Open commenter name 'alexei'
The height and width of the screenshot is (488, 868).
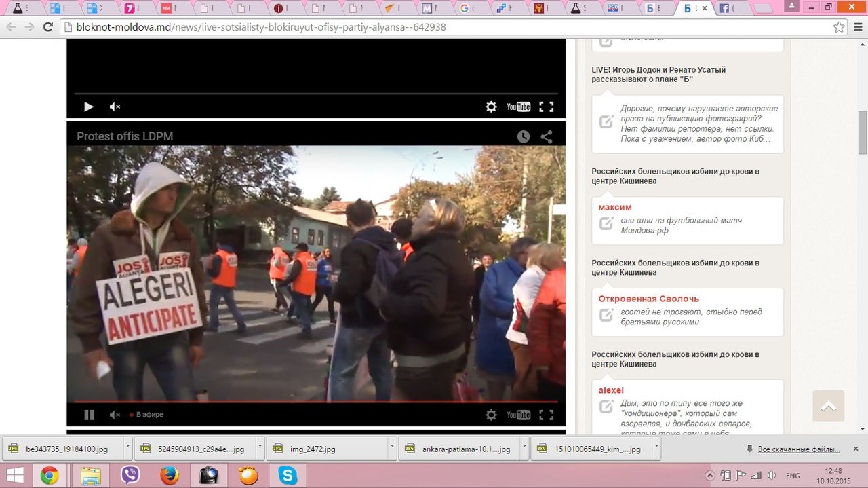click(611, 390)
